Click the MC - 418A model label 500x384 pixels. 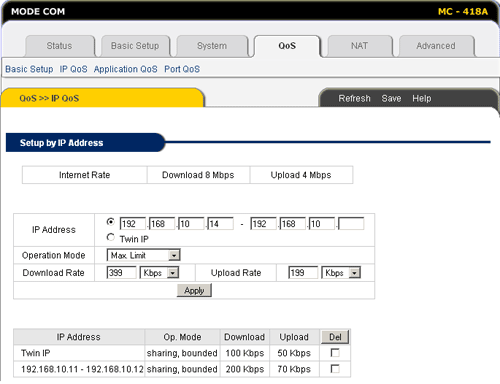[463, 12]
